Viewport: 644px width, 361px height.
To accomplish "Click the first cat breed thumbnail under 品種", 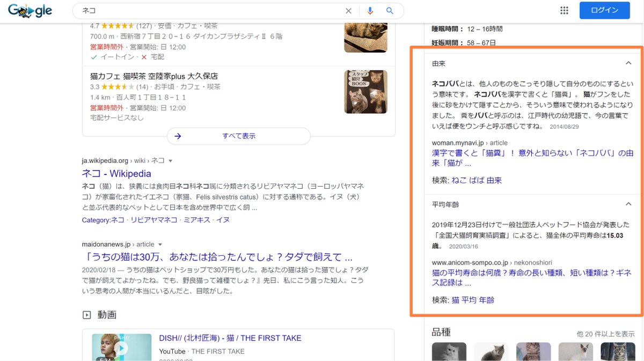I will pos(449,352).
